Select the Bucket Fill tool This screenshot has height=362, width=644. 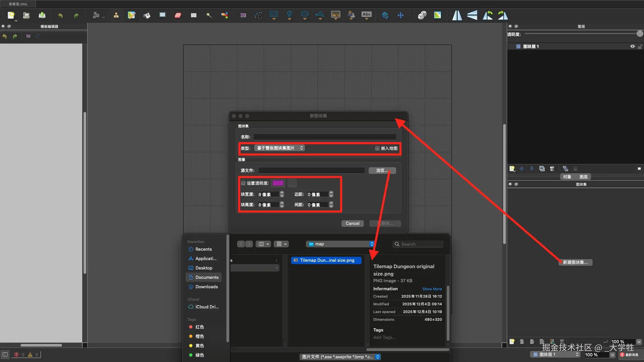(x=147, y=15)
